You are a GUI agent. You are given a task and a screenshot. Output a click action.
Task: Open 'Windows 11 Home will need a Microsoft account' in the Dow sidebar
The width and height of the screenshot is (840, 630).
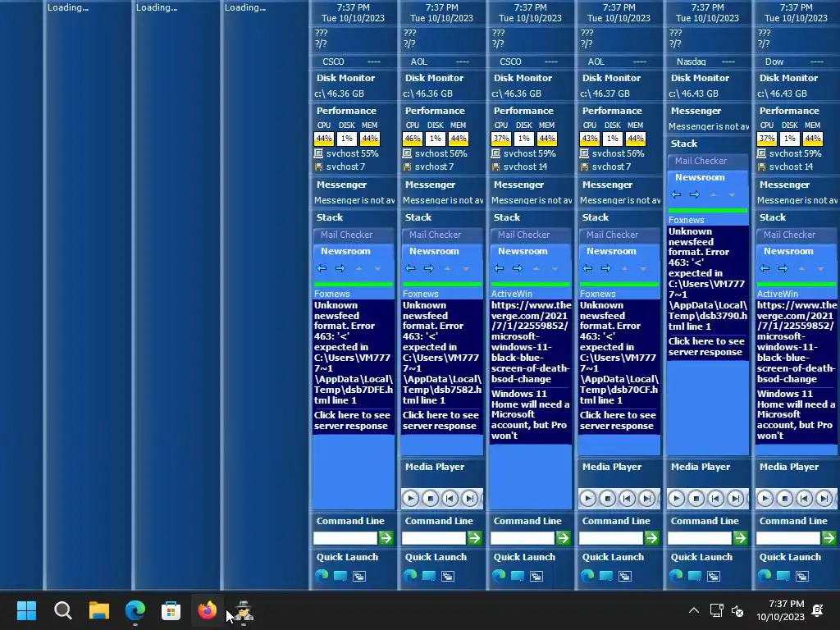click(x=796, y=414)
